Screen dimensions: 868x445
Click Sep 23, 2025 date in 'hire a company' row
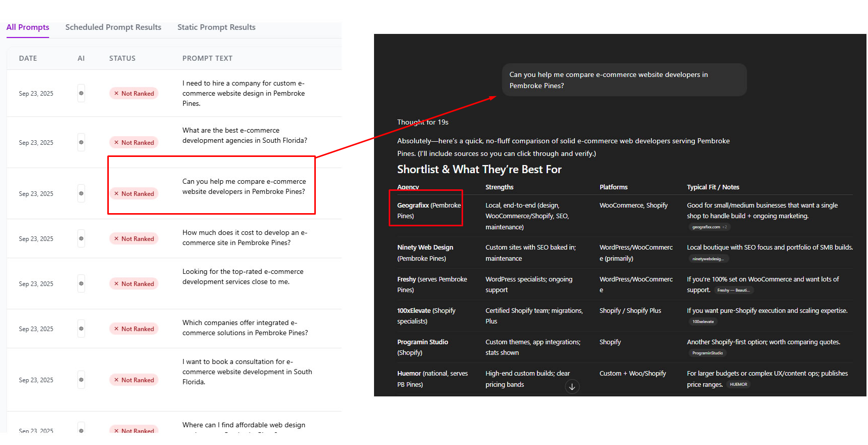pos(36,93)
